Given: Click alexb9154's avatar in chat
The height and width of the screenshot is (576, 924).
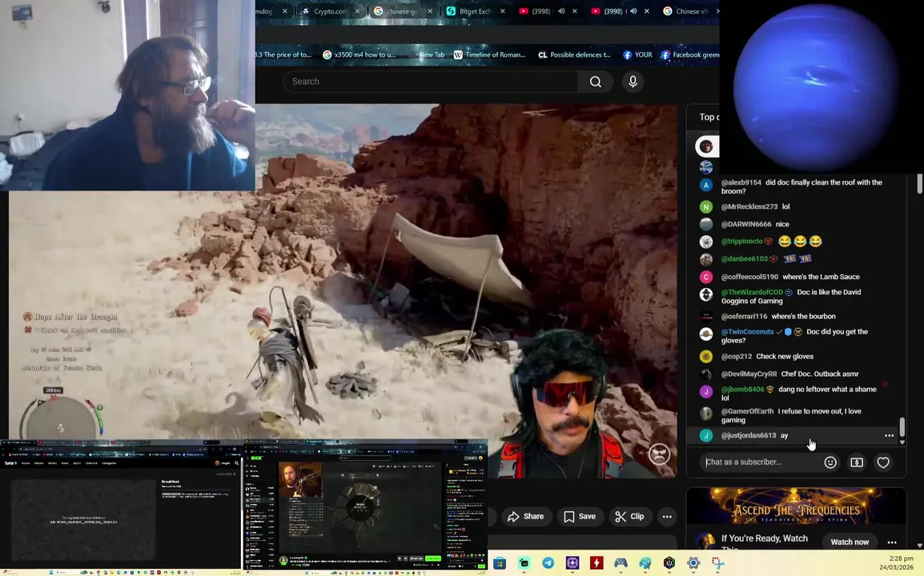Looking at the screenshot, I should point(706,185).
